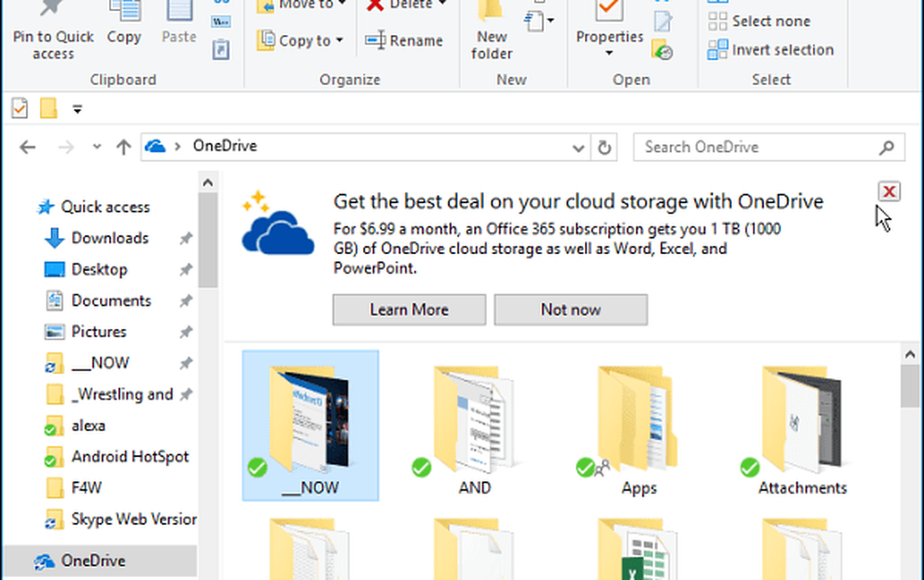The width and height of the screenshot is (924, 580).
Task: Click the refresh icon beside address bar
Action: click(605, 147)
